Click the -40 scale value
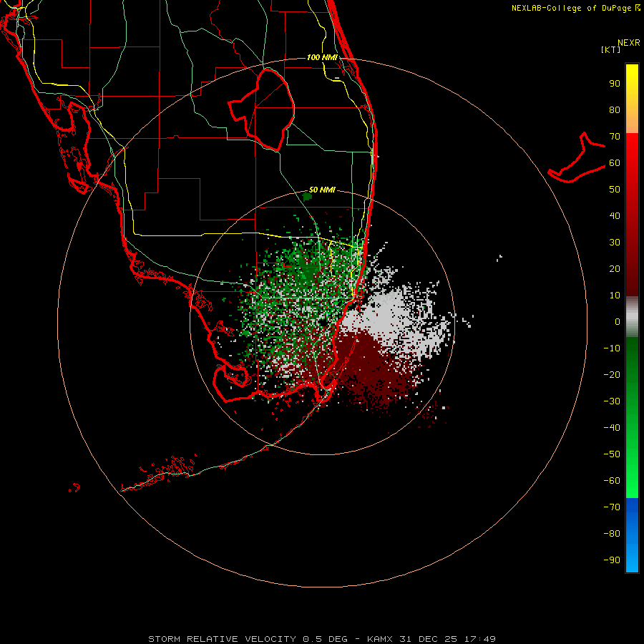644x644 pixels. click(612, 428)
